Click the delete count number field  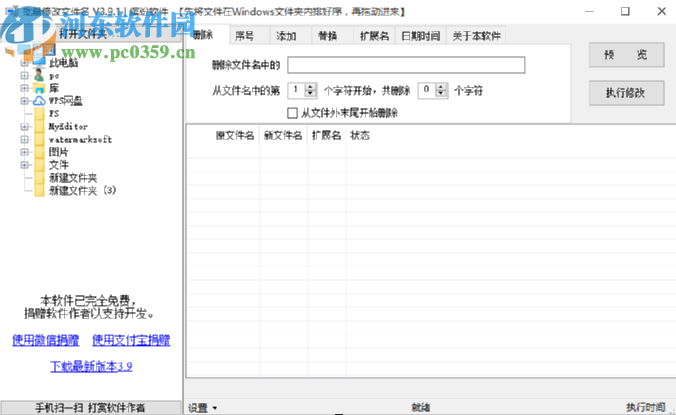coord(427,90)
